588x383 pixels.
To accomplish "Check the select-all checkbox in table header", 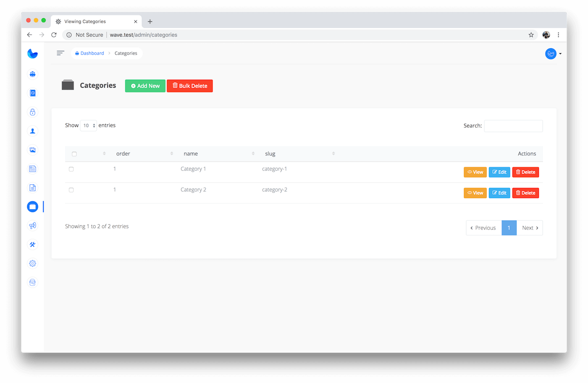I will 74,154.
